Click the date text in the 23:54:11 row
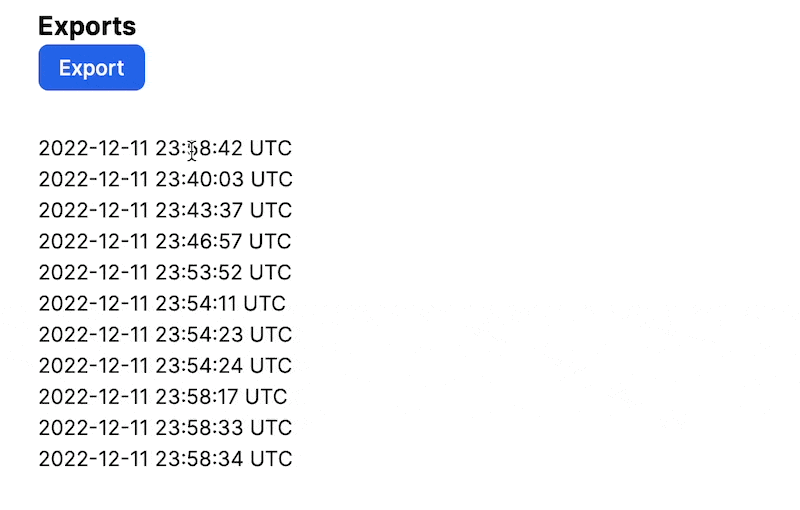Viewport: 800px width, 510px height. (93, 303)
